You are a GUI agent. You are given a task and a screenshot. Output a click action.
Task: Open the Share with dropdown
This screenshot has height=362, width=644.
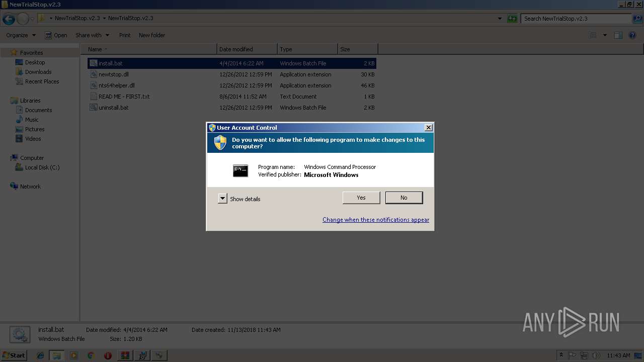[92, 35]
